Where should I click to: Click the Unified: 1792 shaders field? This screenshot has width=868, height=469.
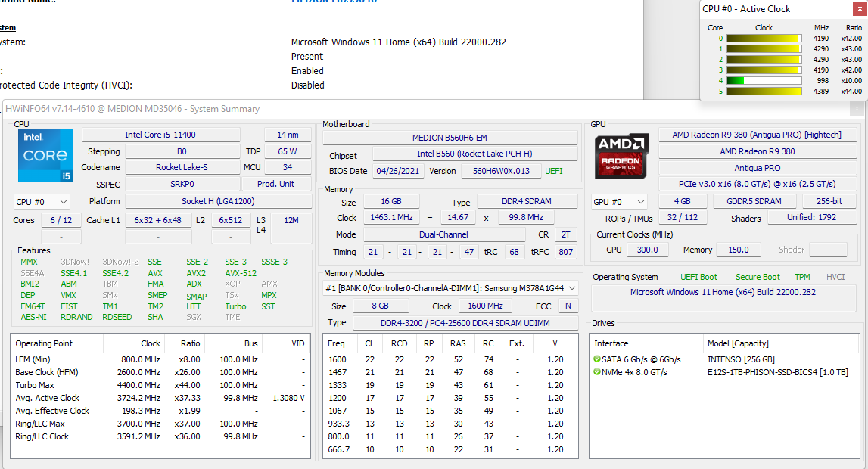tap(811, 217)
